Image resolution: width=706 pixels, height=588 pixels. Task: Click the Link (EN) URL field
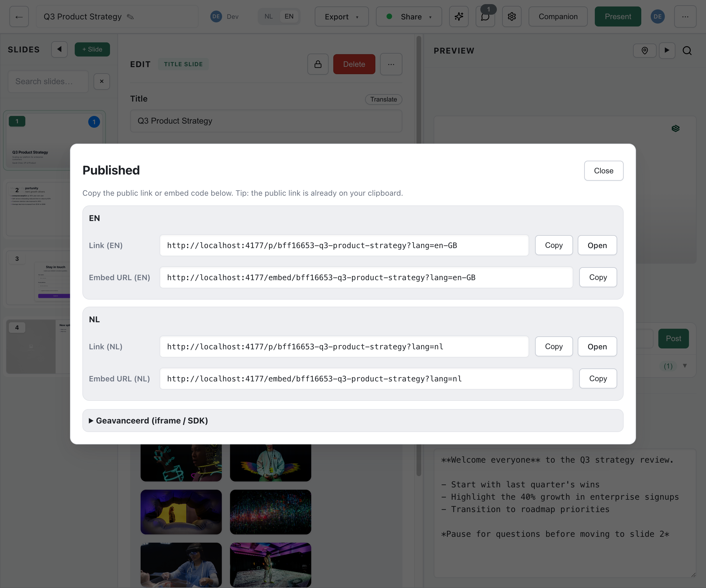344,245
